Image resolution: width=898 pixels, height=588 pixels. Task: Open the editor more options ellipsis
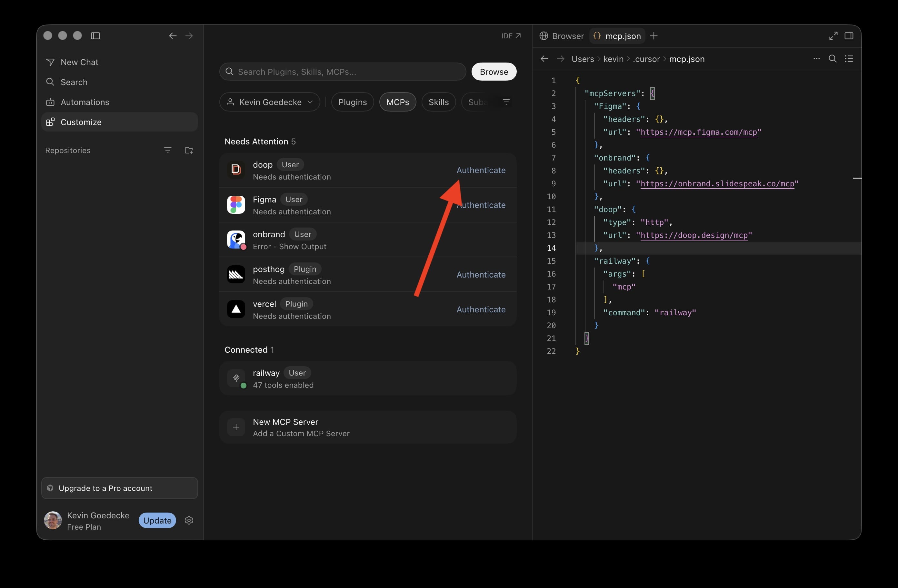(816, 59)
